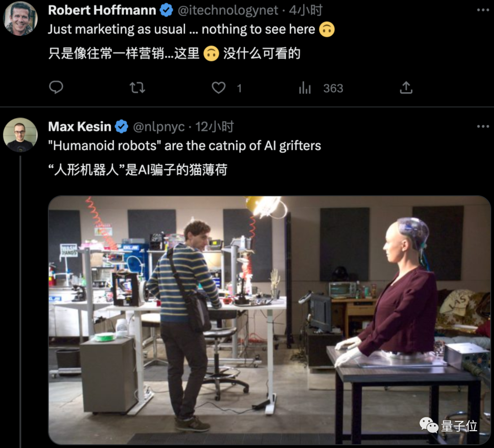
Task: Open more options on Max Kesin's tweet
Action: click(483, 126)
